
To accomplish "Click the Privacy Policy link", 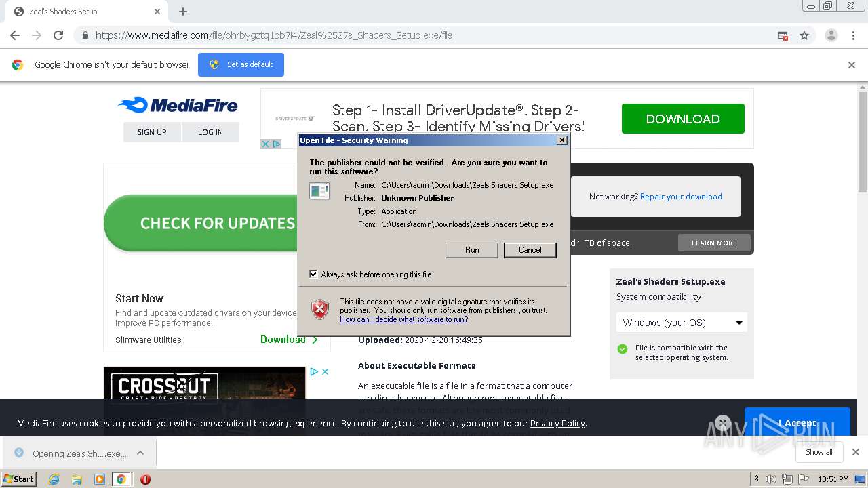I will 557,423.
